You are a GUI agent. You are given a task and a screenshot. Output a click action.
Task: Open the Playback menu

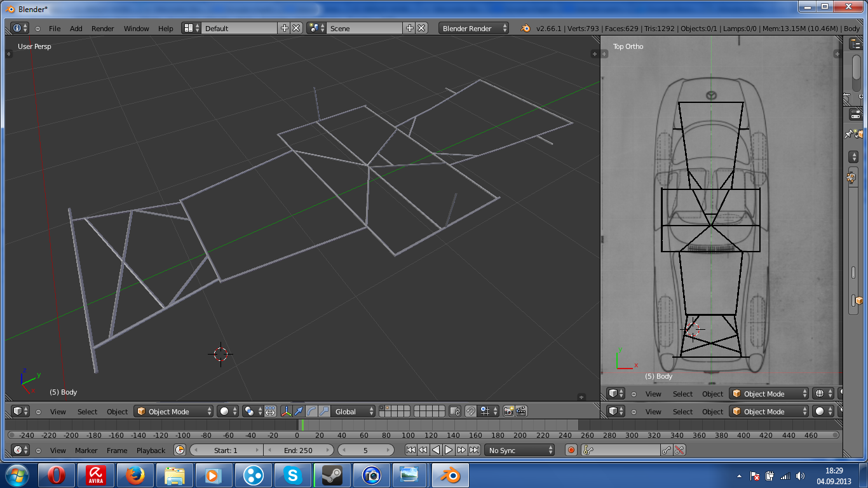[151, 451]
